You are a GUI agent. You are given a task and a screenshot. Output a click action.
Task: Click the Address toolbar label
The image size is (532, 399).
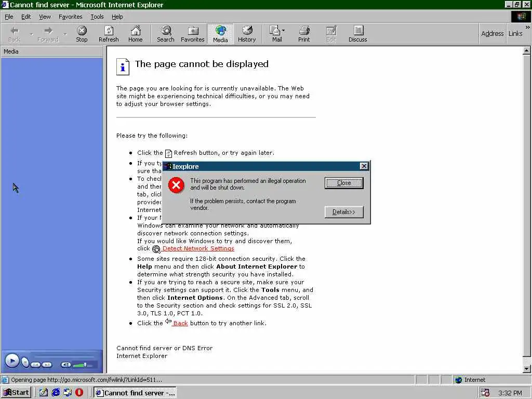493,34
